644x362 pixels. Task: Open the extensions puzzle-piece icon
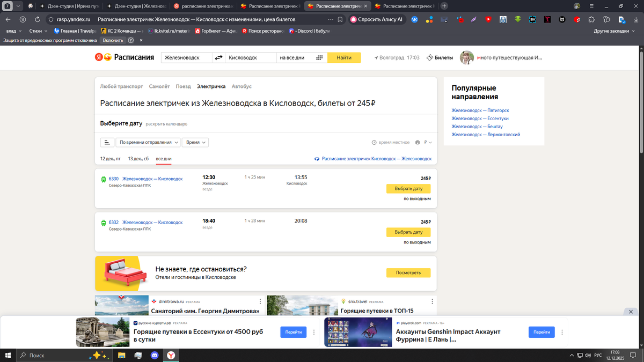591,19
